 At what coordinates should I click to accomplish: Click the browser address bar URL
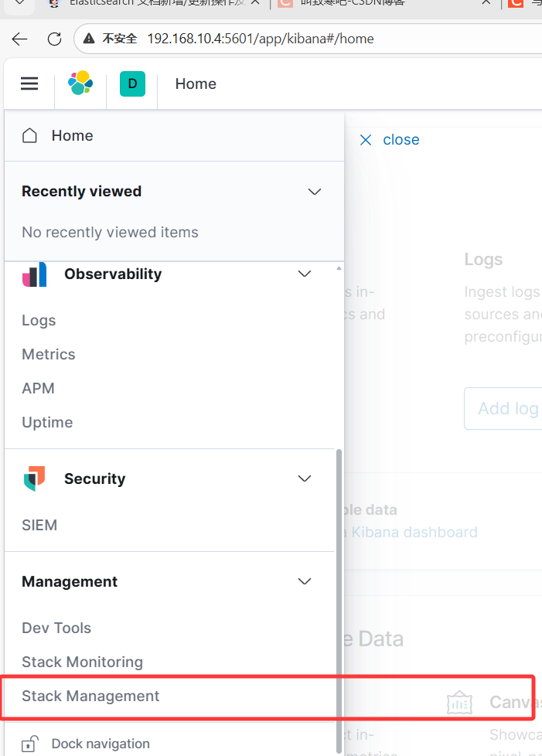pyautogui.click(x=261, y=39)
